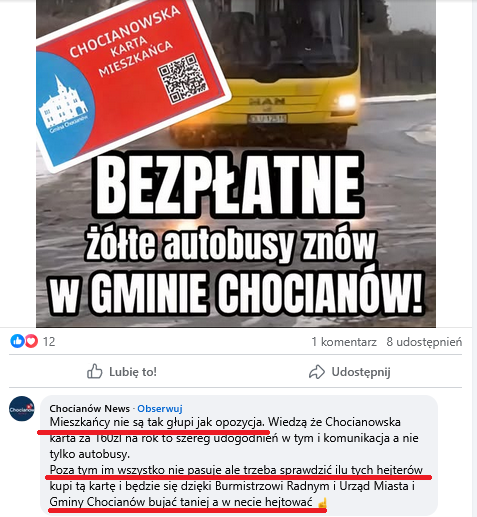Viewport: 477px width, 517px height.
Task: Share the post with Udostępnij
Action: point(350,372)
